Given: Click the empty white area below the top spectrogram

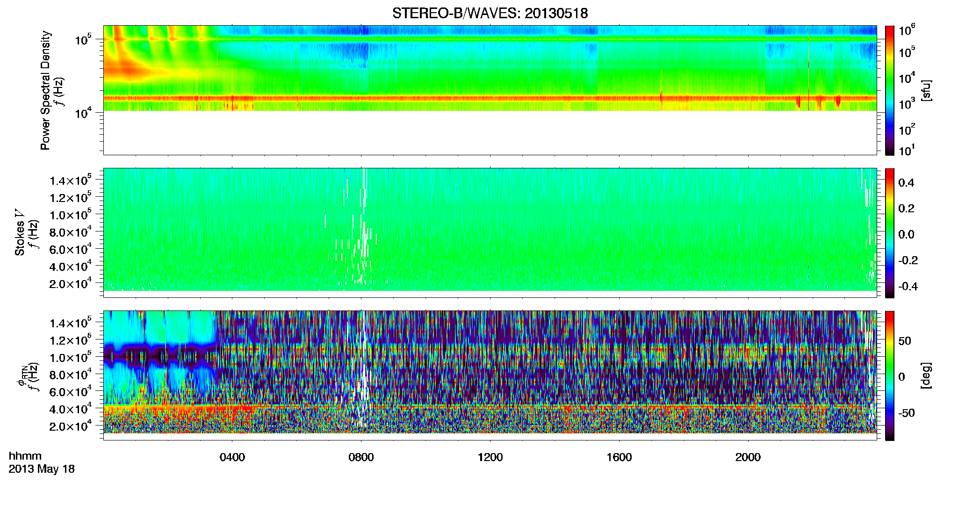Looking at the screenshot, I should pos(490,132).
